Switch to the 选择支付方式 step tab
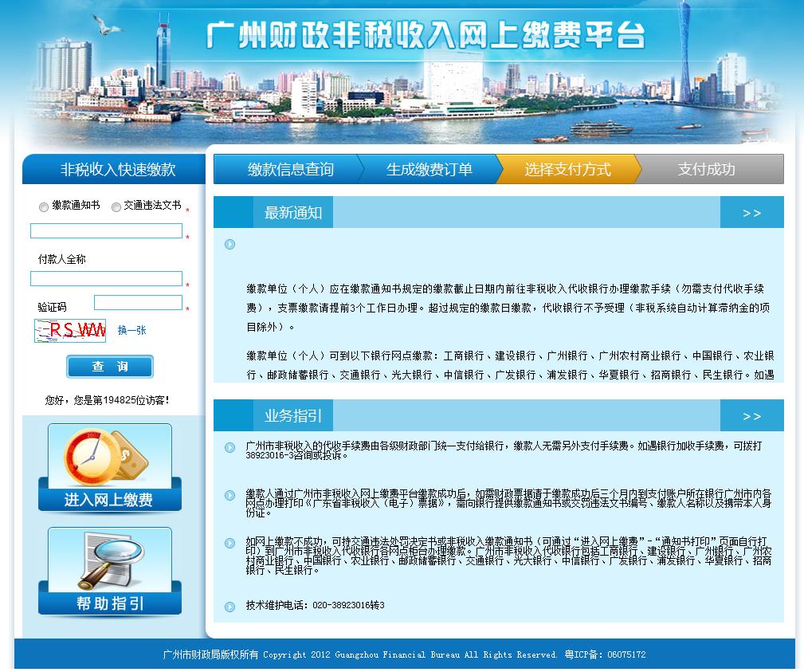 (567, 169)
